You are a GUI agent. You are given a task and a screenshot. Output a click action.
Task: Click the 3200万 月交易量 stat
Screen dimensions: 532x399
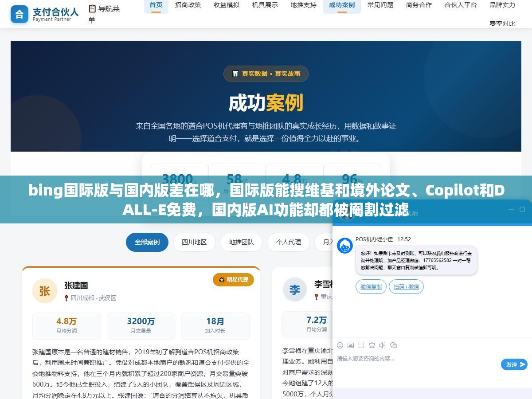coord(141,326)
